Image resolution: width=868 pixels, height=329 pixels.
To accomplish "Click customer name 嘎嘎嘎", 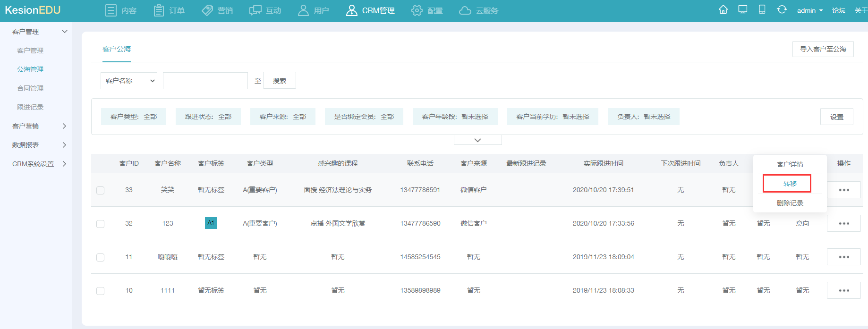I will (168, 257).
